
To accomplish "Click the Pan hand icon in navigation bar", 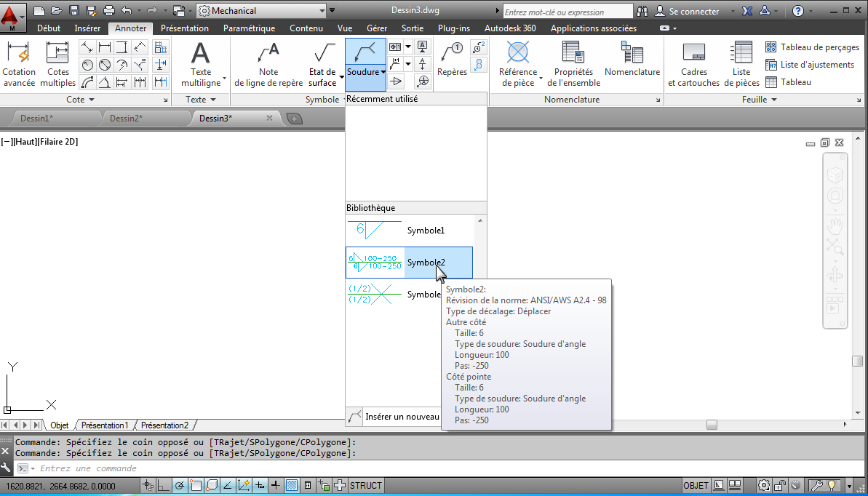I will point(835,226).
